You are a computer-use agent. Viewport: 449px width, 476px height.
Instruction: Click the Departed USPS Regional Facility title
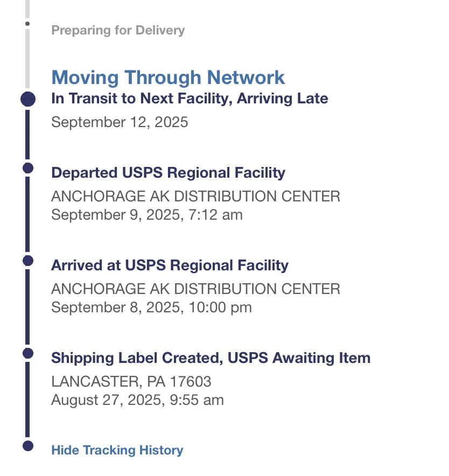coord(168,173)
